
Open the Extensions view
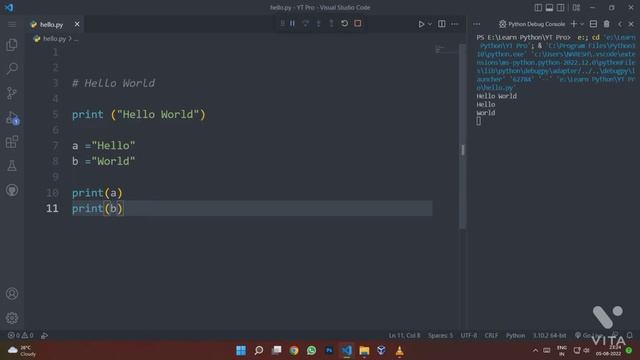(12, 142)
